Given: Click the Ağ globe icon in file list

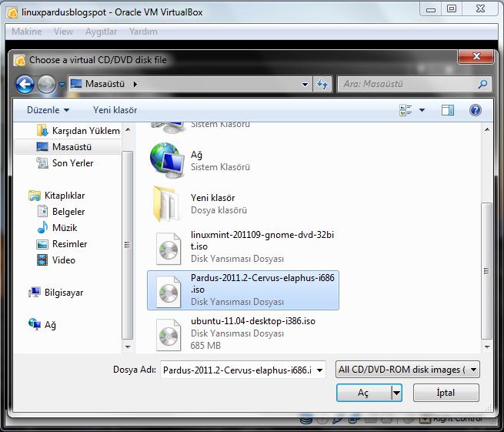Looking at the screenshot, I should click(x=167, y=160).
